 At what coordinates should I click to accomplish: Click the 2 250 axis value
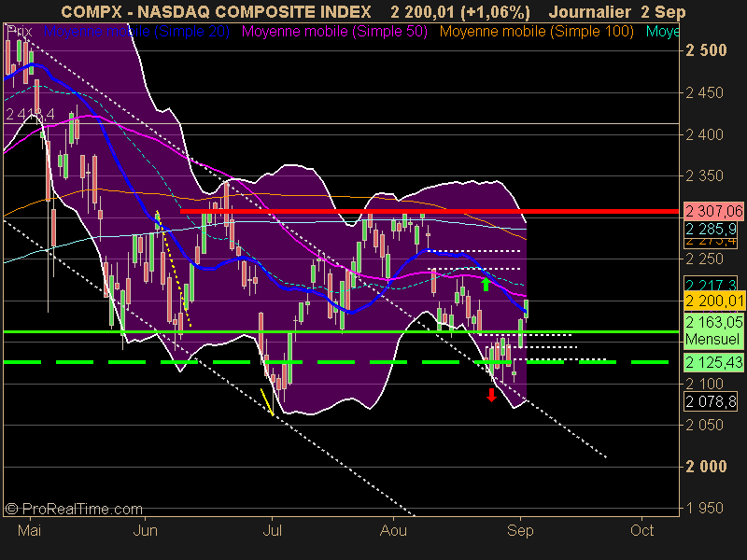[x=705, y=259]
